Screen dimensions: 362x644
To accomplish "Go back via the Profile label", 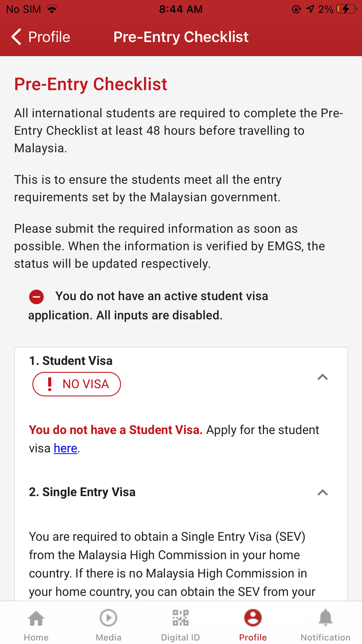I will coord(49,37).
